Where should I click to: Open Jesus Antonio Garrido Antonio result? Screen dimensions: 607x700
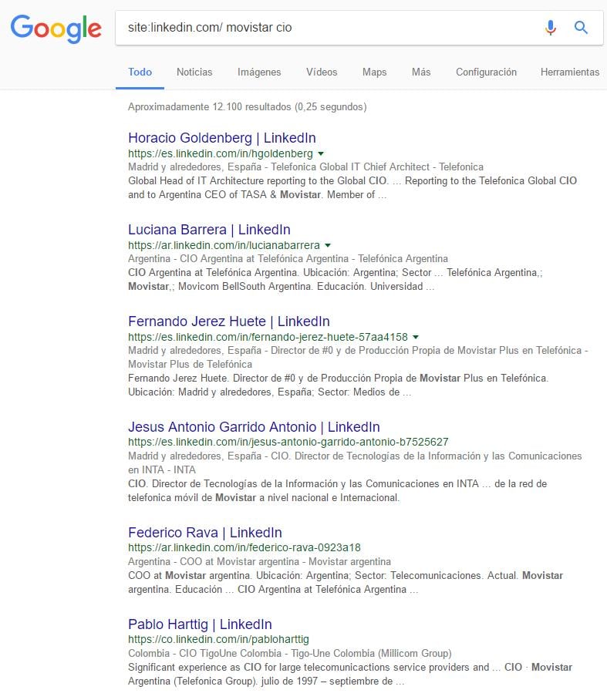[x=254, y=427]
